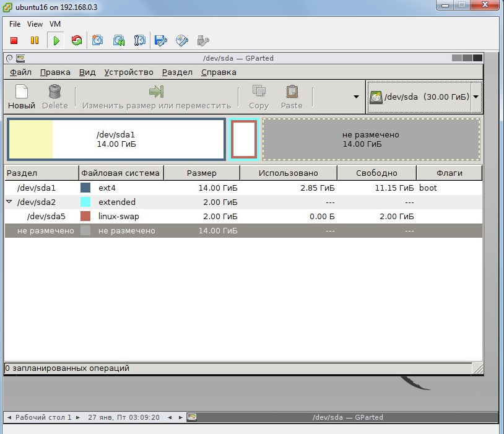This screenshot has height=434, width=504.
Task: Open the /dev/sda device selector dropdown
Action: pos(424,97)
